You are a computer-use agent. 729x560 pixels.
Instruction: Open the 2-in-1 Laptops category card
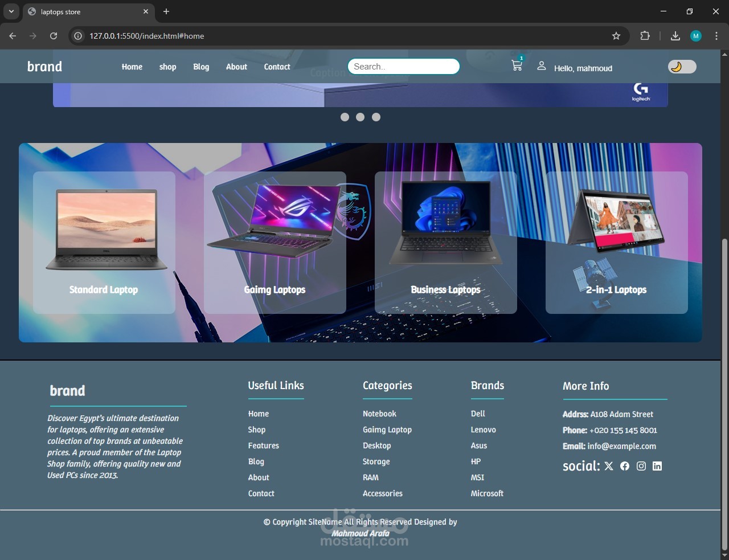617,243
